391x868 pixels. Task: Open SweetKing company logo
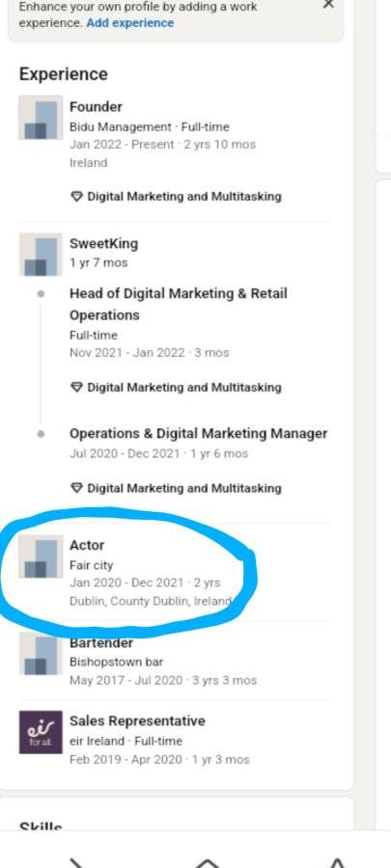41,254
